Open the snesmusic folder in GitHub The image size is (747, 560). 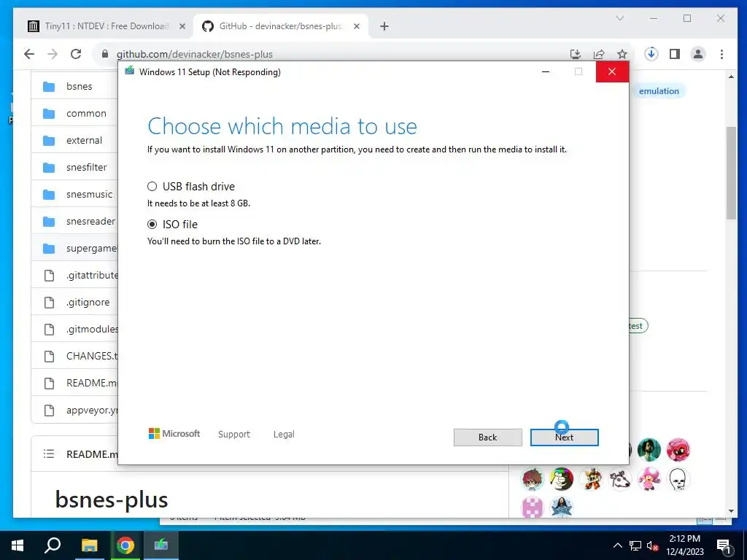[90, 194]
